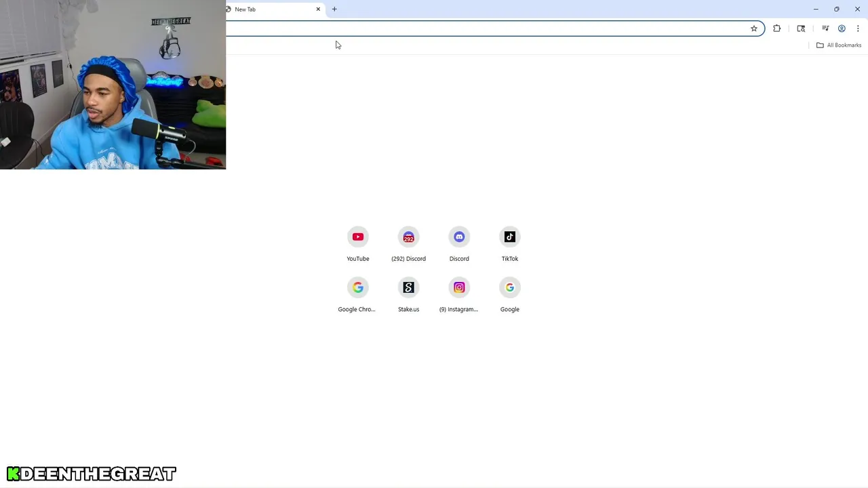Launch the TikTok shortcut
This screenshot has height=488, width=868.
(x=510, y=244)
